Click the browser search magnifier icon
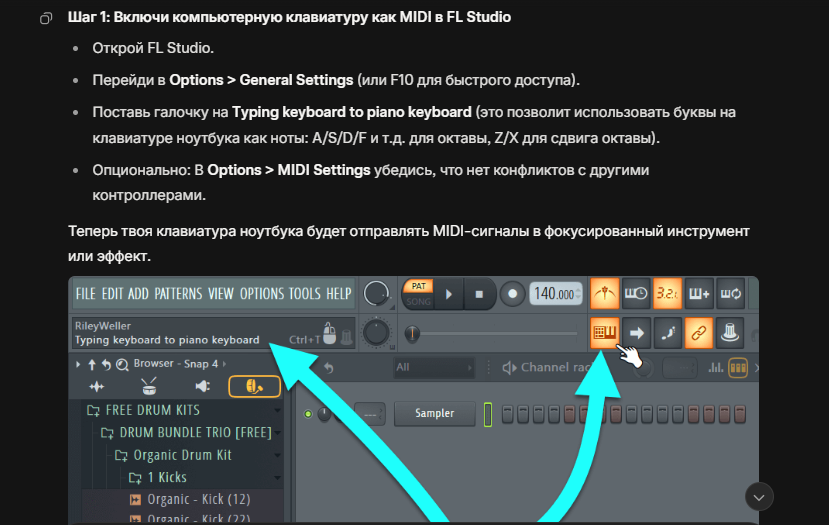829x525 pixels. [122, 364]
